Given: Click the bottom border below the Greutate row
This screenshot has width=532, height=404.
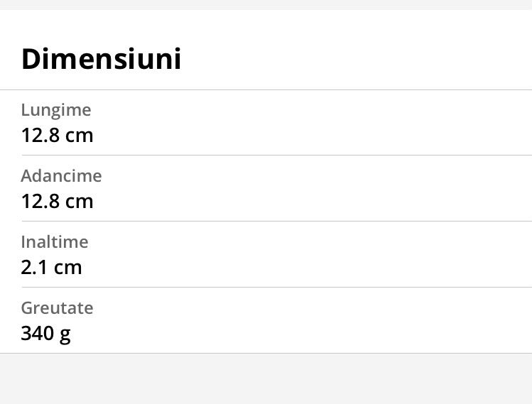Looking at the screenshot, I should point(266,353).
